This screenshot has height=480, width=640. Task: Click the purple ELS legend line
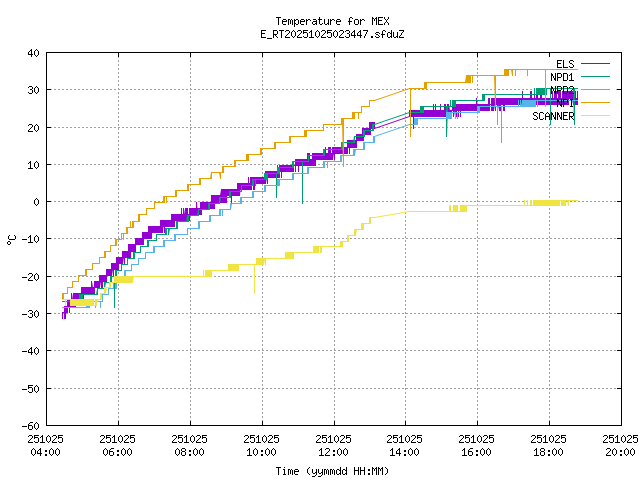pyautogui.click(x=594, y=64)
